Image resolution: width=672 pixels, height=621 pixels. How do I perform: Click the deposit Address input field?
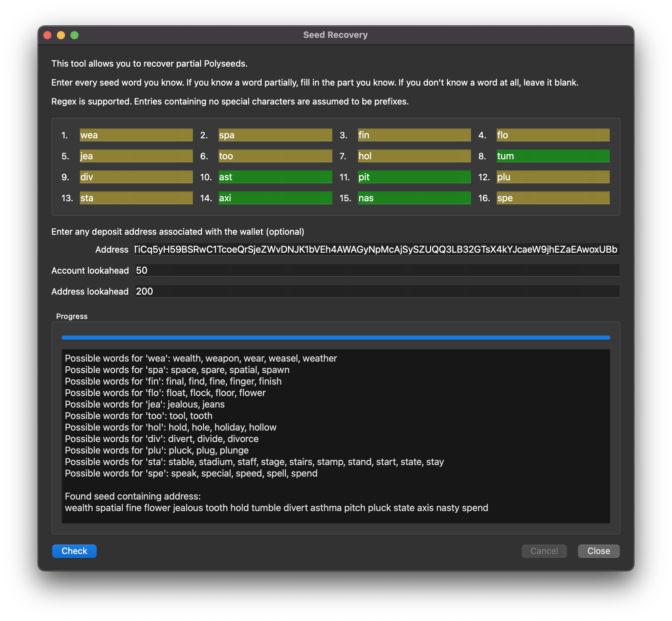[377, 249]
